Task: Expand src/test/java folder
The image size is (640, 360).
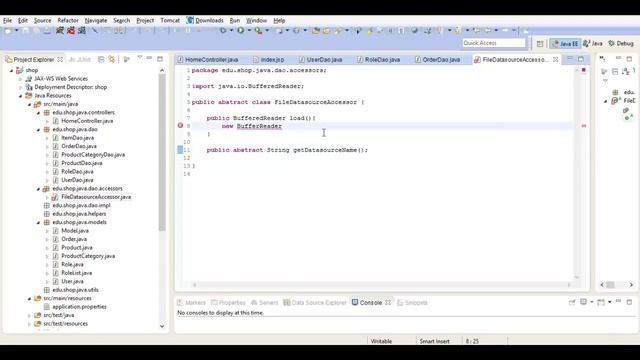Action: tap(29, 315)
